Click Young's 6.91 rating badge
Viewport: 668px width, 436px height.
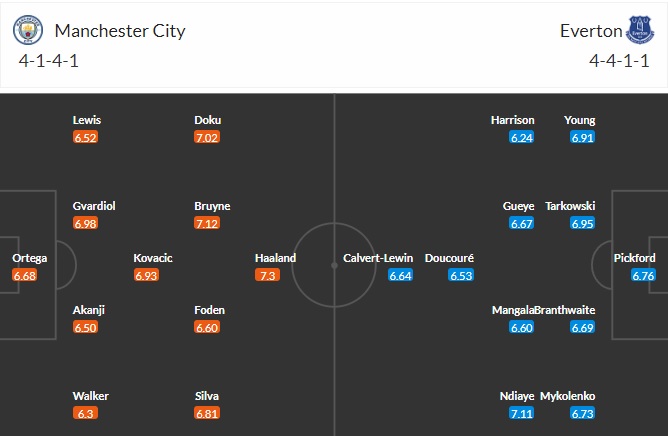coord(583,137)
